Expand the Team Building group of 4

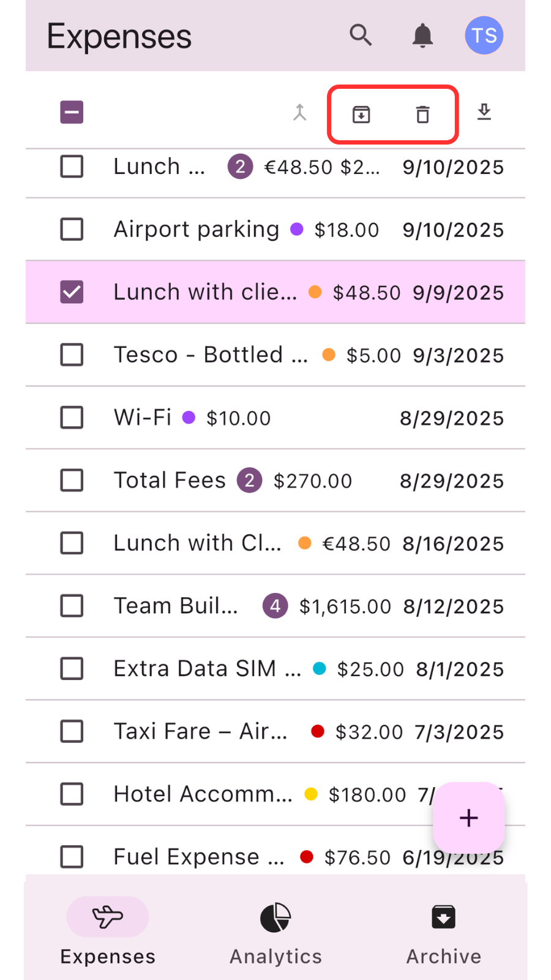click(275, 606)
